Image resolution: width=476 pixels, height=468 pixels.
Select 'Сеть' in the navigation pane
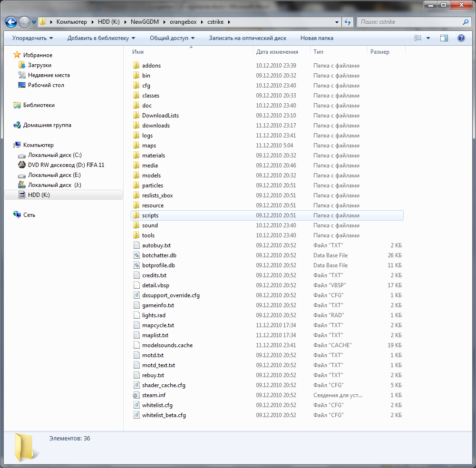click(29, 215)
